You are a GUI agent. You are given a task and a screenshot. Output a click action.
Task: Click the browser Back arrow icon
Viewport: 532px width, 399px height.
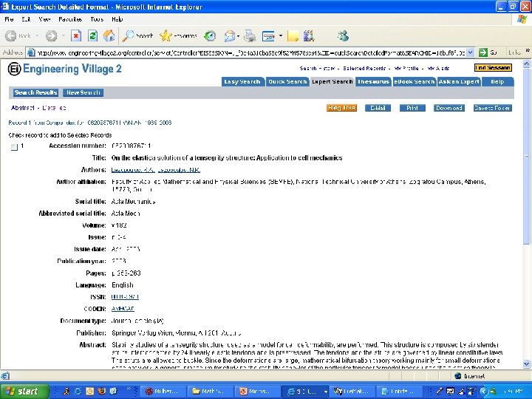[11, 35]
